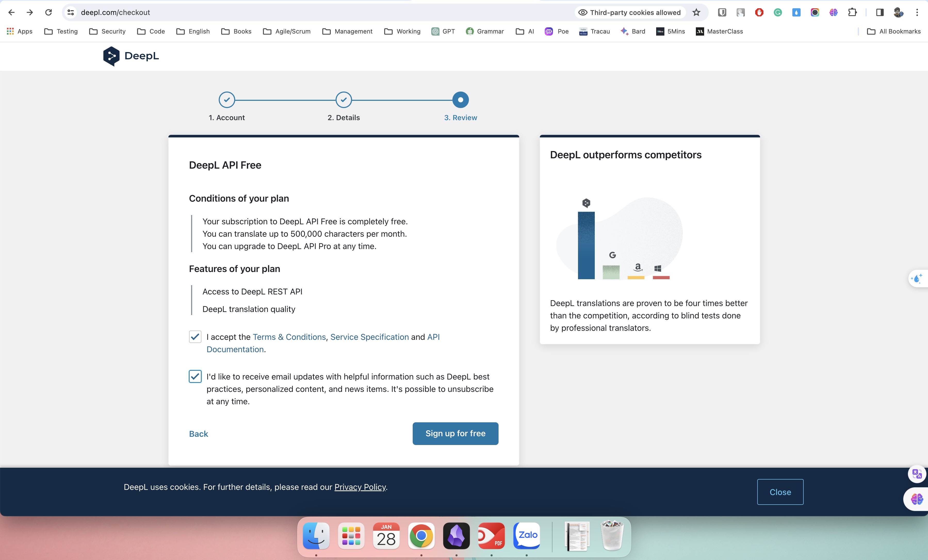Image resolution: width=928 pixels, height=560 pixels.
Task: Open Chrome three-dot menu
Action: [917, 12]
